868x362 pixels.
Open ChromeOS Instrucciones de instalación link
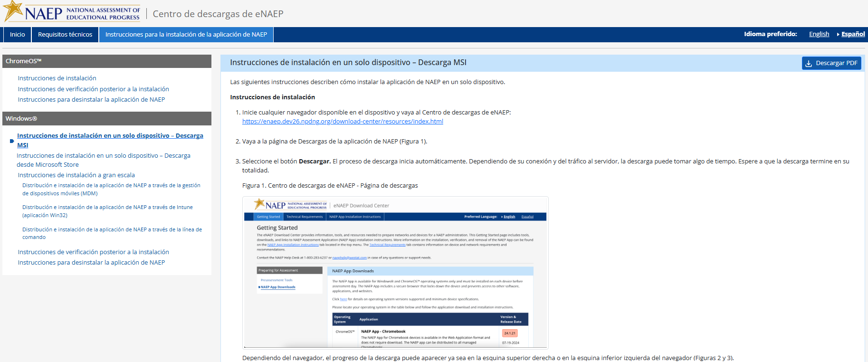click(57, 78)
